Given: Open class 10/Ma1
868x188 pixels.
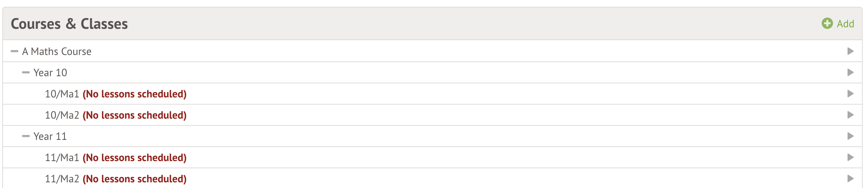Looking at the screenshot, I should click(62, 94).
